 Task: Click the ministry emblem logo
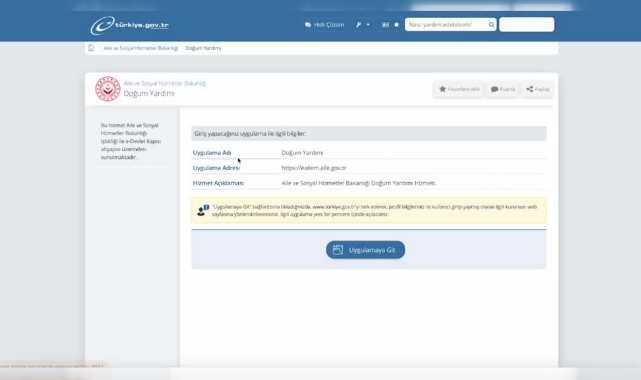point(108,89)
